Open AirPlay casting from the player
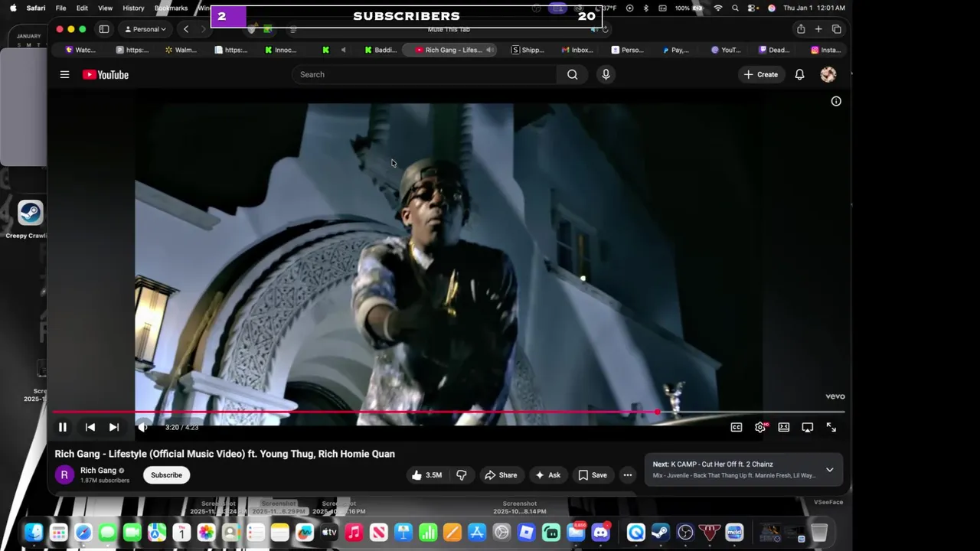Image resolution: width=980 pixels, height=551 pixels. (x=808, y=427)
